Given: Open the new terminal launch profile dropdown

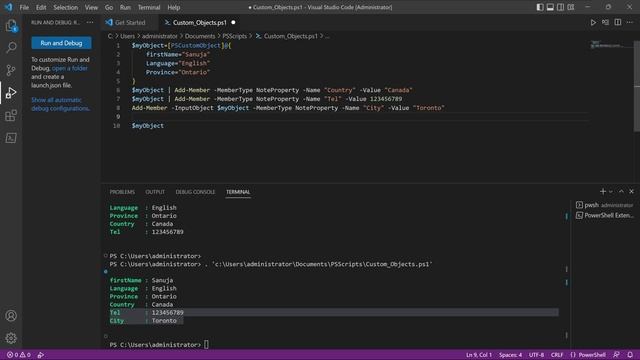Looking at the screenshot, I should point(611,191).
